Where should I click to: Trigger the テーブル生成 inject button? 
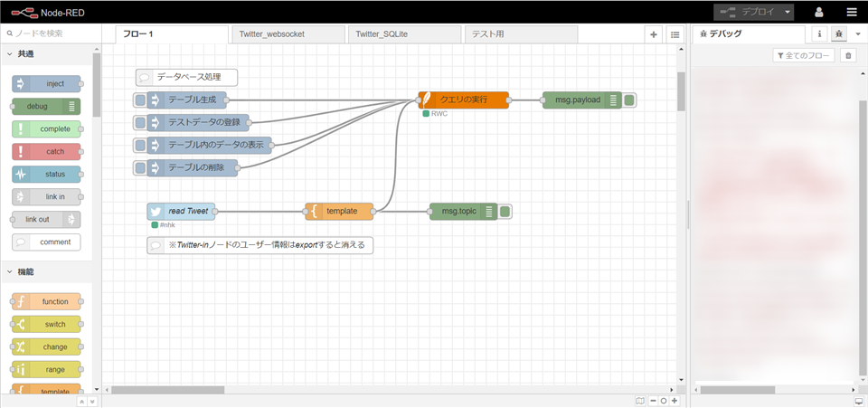pos(141,100)
